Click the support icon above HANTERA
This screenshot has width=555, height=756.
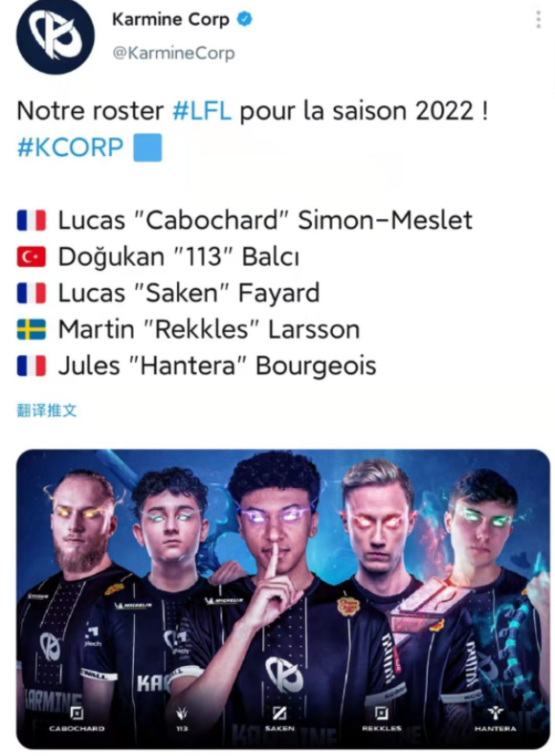click(496, 713)
